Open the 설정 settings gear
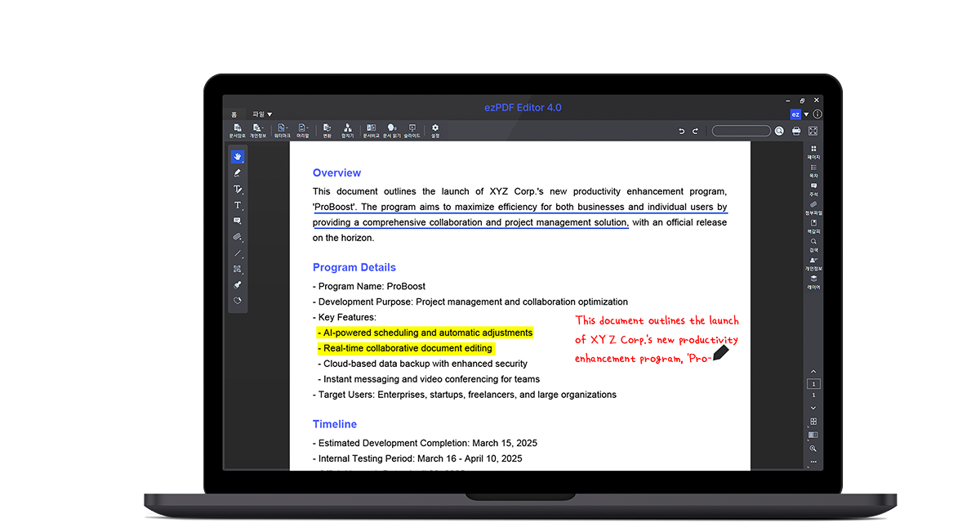 435,131
